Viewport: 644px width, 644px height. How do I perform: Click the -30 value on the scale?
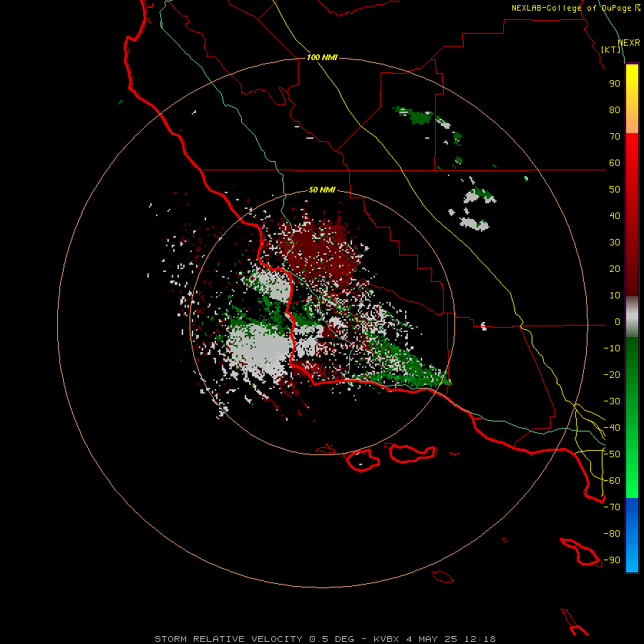[612, 401]
